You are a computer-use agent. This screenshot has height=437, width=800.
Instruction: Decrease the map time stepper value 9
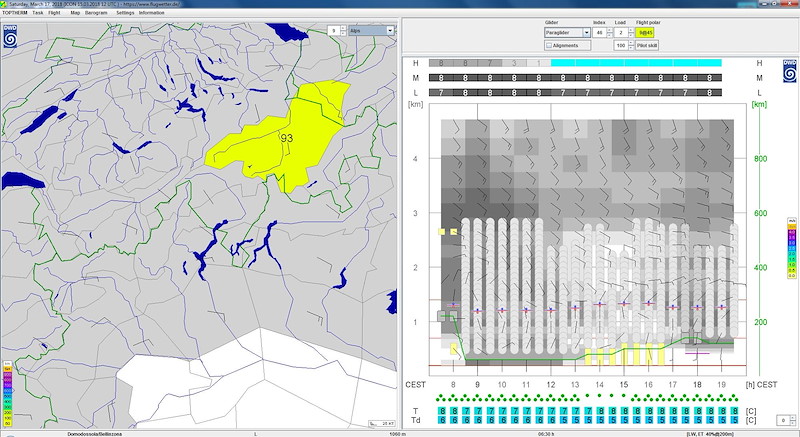(343, 33)
